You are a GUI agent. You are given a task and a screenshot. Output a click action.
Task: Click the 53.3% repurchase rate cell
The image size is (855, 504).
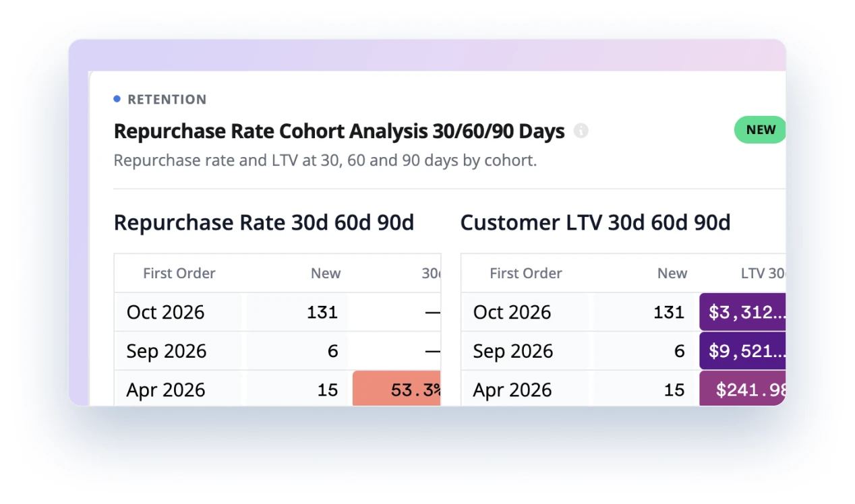point(396,389)
